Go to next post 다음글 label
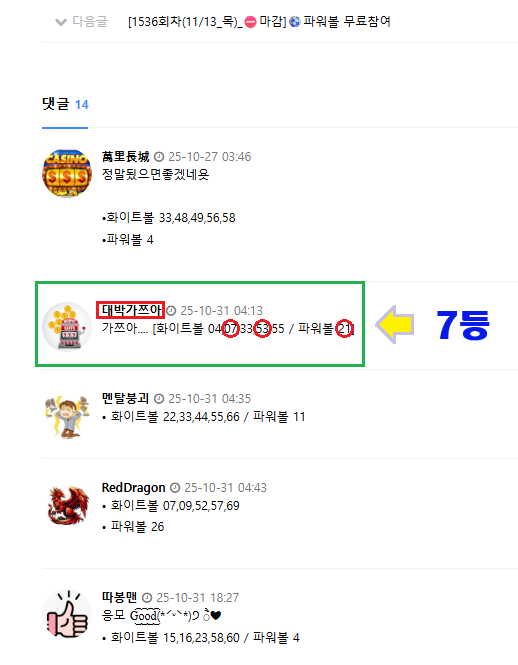The height and width of the screenshot is (665, 518). pos(90,21)
